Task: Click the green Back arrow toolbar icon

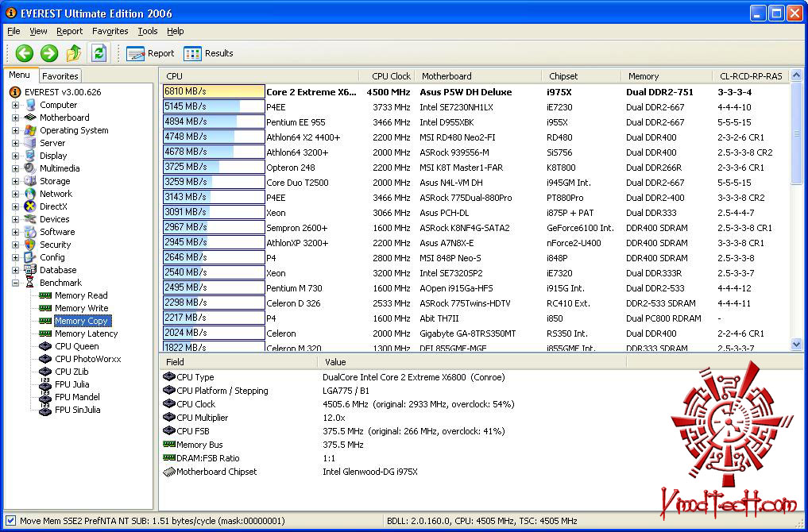Action: [24, 53]
